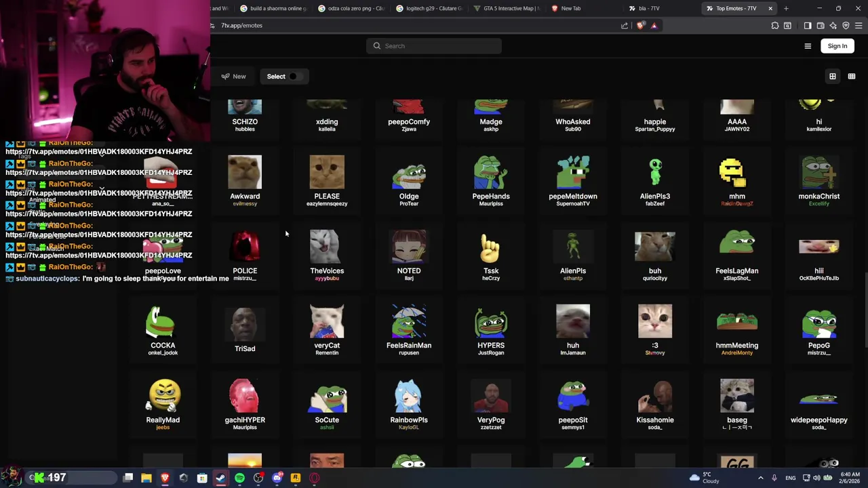Click search magnifier icon on 7TV
This screenshot has width=868, height=488.
pos(377,46)
